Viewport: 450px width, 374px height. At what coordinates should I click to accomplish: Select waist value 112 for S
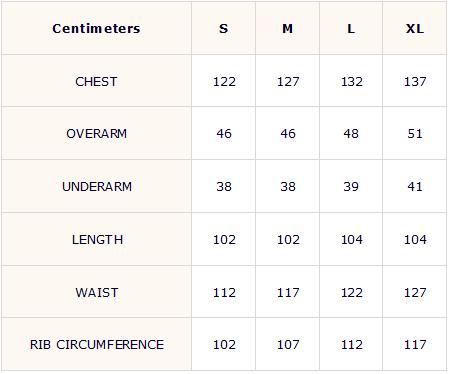[224, 292]
